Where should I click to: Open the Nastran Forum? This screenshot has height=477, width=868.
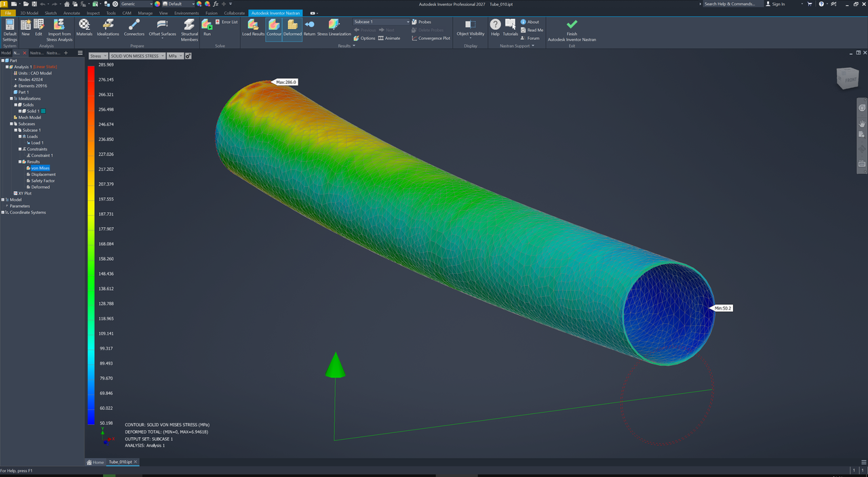click(530, 38)
